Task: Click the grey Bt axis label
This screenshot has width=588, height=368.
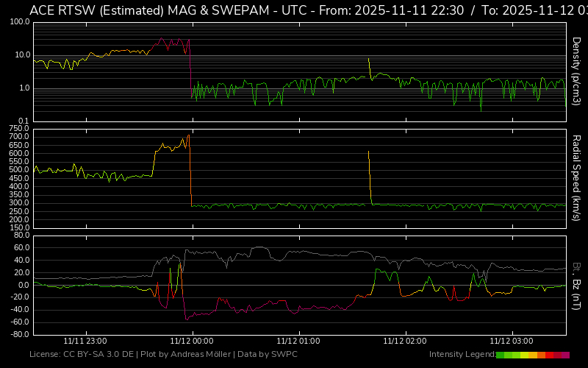Action: click(577, 266)
